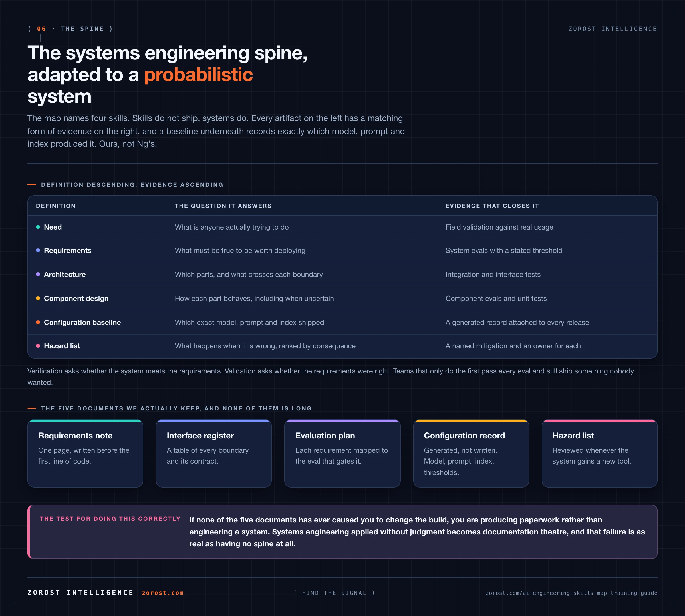The width and height of the screenshot is (685, 616).
Task: Select the 'Component design' definition cell
Action: (76, 299)
